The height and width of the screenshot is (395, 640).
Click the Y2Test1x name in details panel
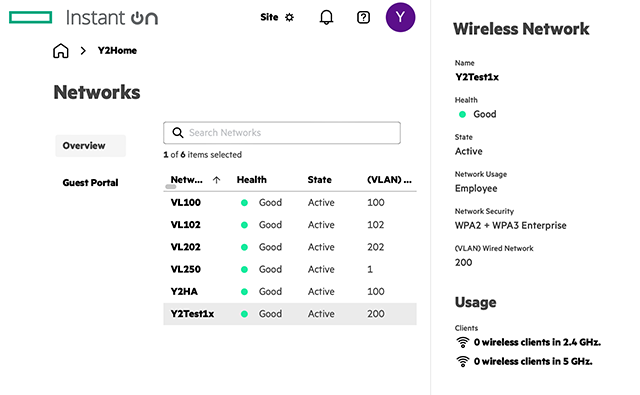click(477, 77)
